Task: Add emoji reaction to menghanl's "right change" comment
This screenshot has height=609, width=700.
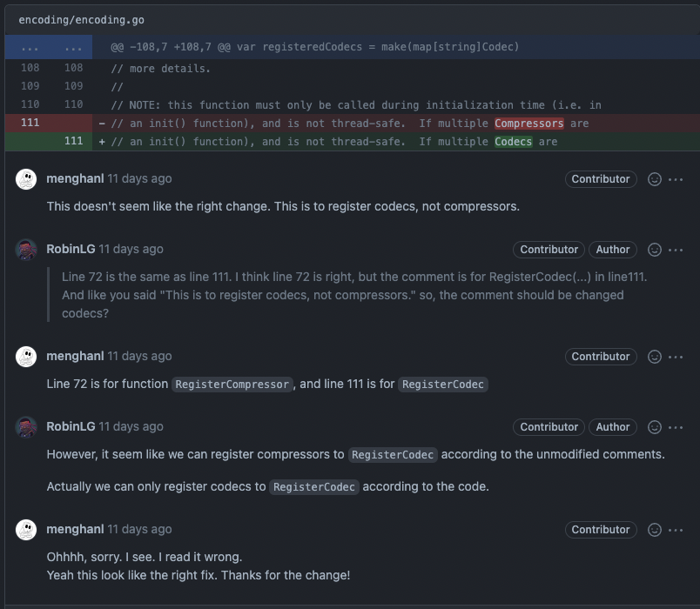Action: (655, 179)
